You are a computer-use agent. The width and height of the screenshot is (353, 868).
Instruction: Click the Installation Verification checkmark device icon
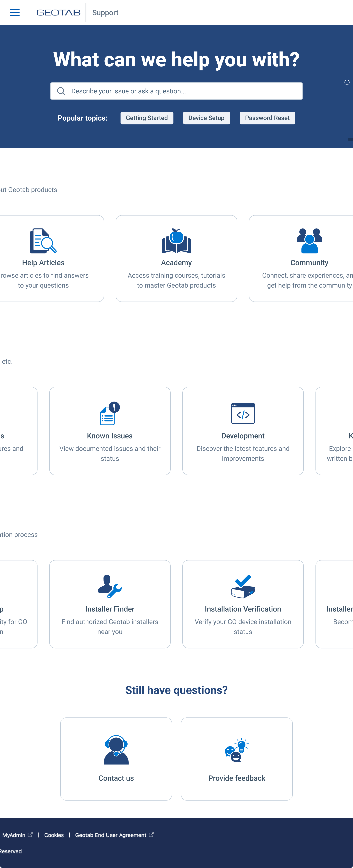click(243, 587)
